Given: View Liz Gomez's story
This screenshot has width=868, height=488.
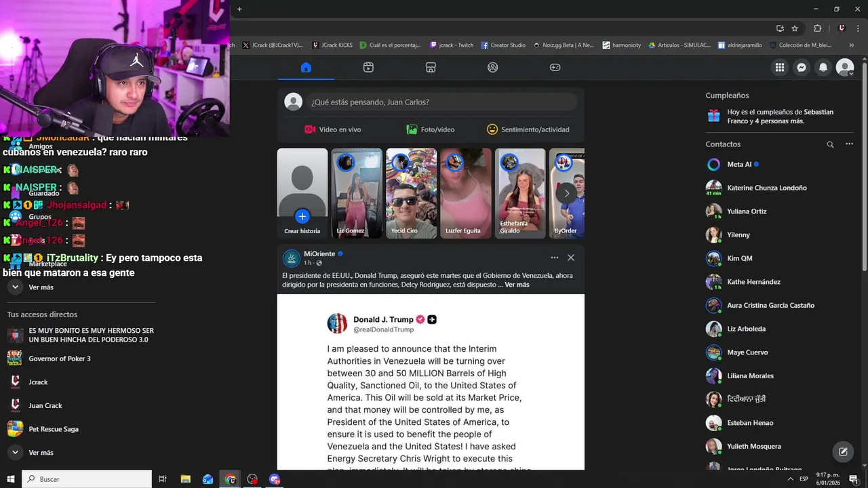Looking at the screenshot, I should (357, 193).
